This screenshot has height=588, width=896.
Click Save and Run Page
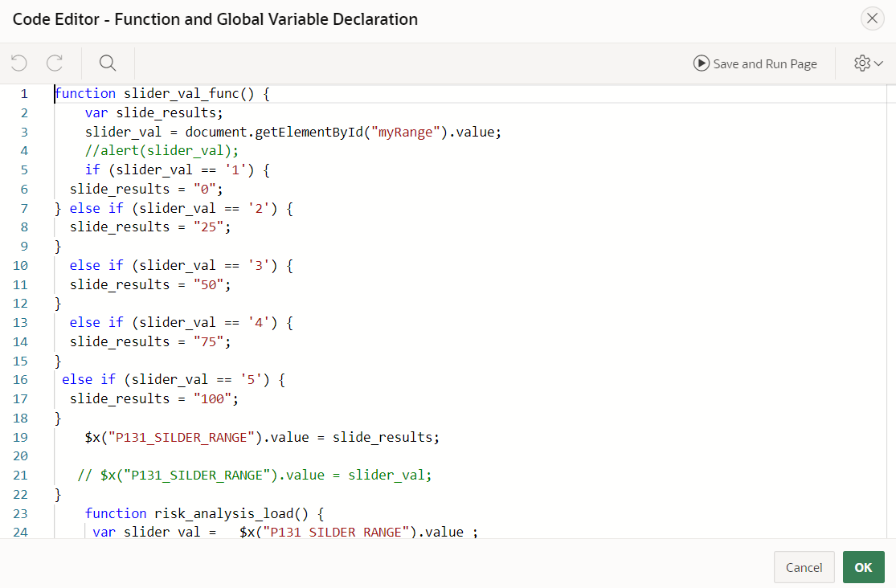(755, 63)
